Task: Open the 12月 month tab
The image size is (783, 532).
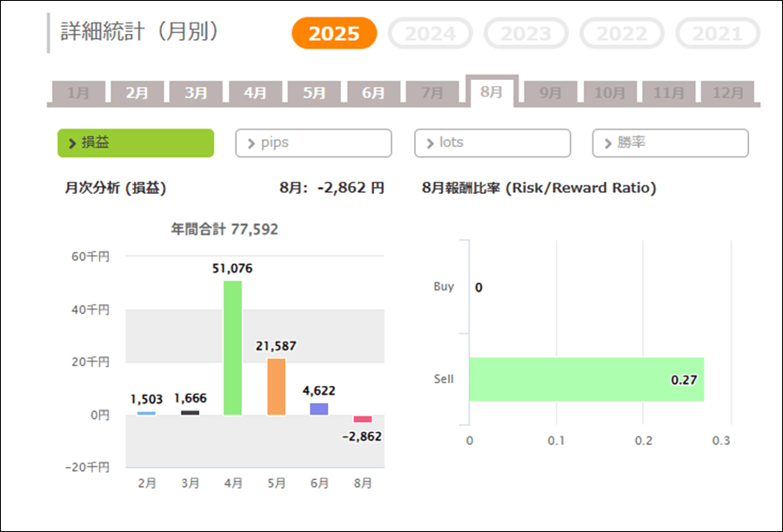Action: coord(727,93)
